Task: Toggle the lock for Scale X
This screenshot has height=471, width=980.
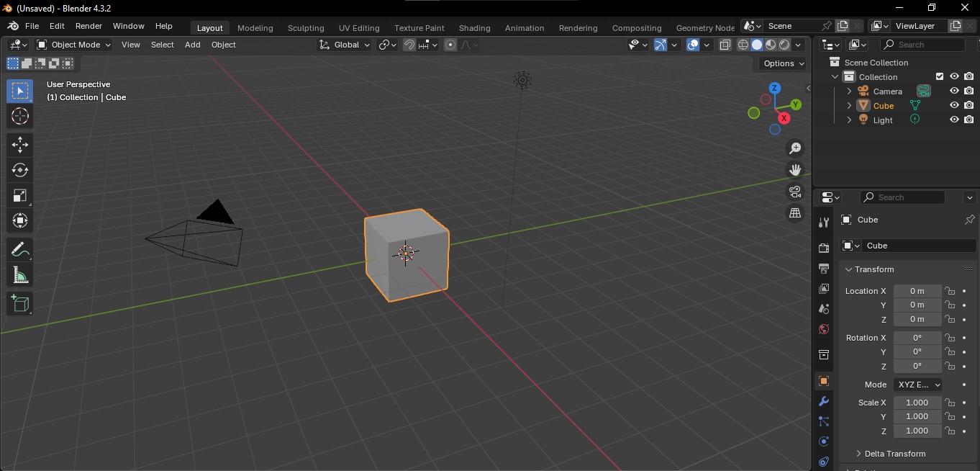Action: pos(950,403)
